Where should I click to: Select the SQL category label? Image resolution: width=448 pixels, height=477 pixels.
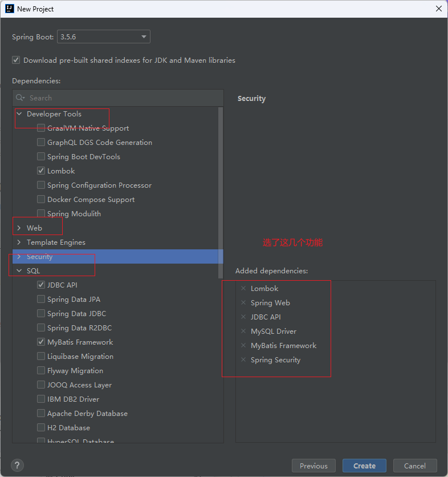(x=33, y=271)
